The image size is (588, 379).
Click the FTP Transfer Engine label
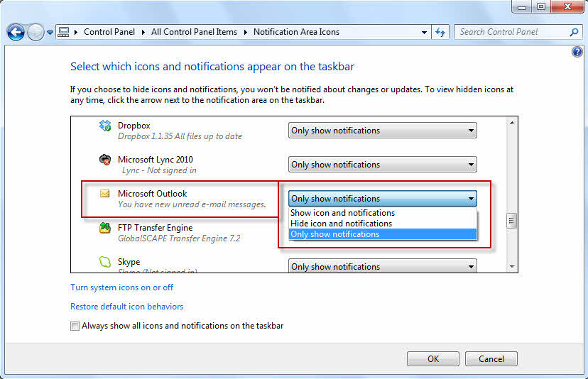click(156, 228)
